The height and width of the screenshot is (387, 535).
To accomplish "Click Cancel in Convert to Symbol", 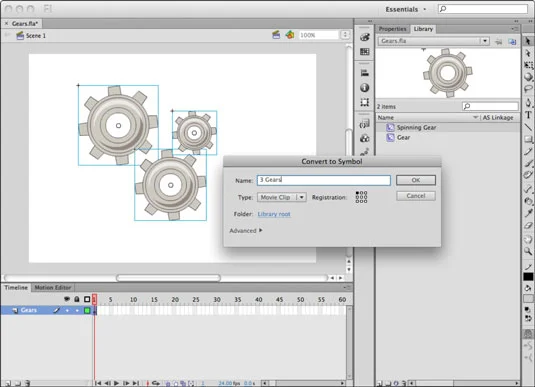I will 416,196.
